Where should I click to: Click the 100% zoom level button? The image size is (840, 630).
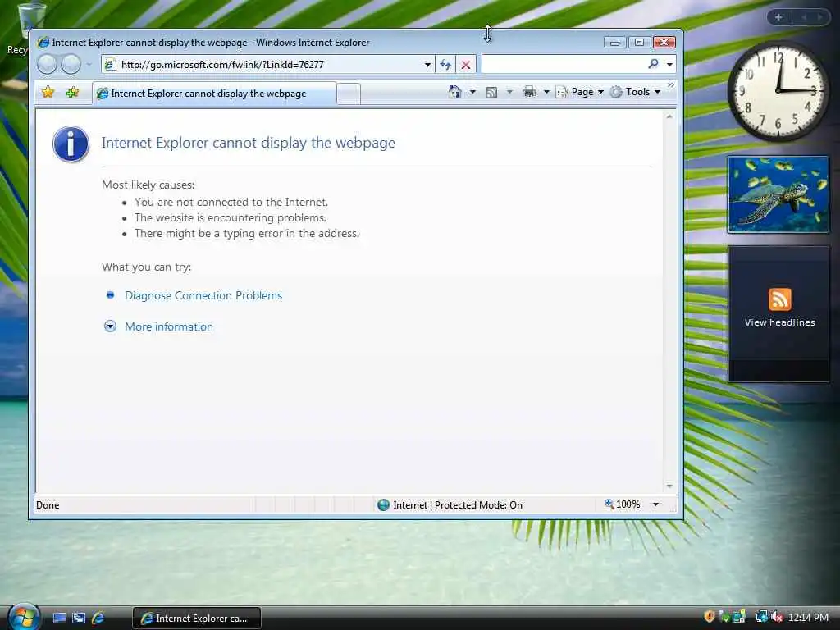[x=623, y=504]
